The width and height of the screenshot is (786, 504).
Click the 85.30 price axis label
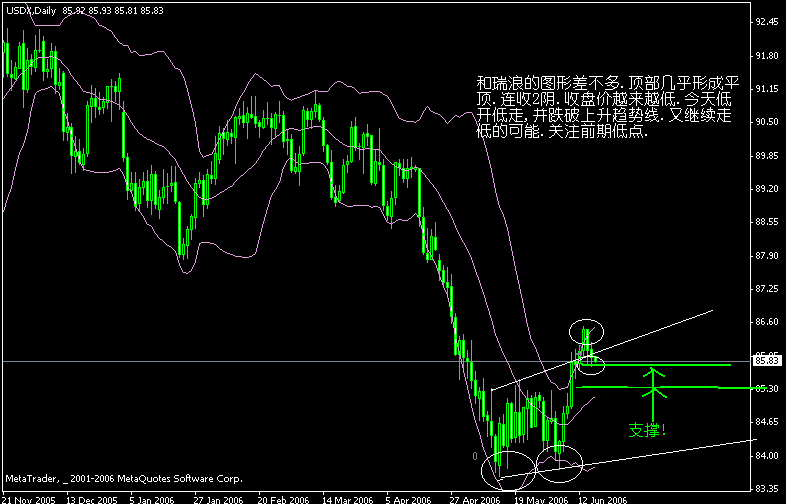[x=767, y=389]
